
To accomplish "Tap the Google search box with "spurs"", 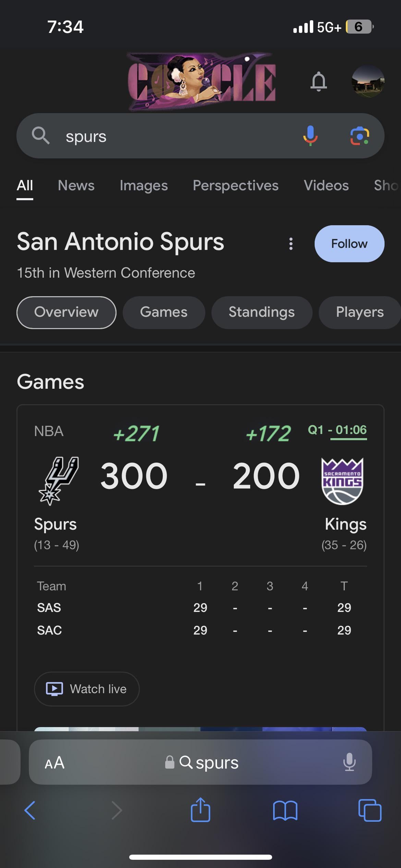I will pos(171,136).
